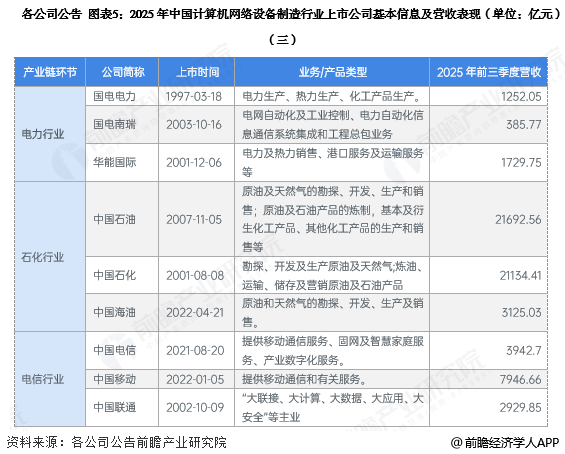Click company name 中国移动
The height and width of the screenshot is (454, 565).
[x=115, y=379]
